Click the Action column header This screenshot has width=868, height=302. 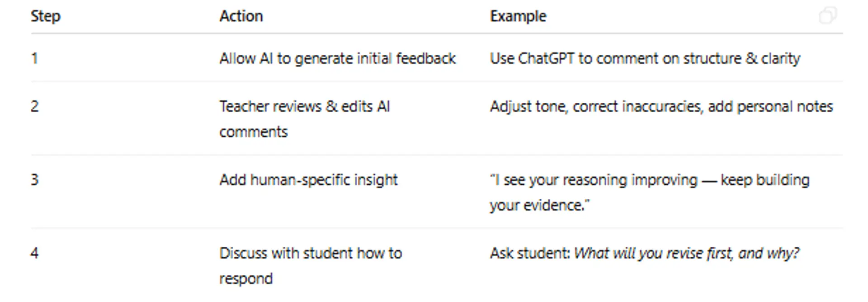pos(241,16)
